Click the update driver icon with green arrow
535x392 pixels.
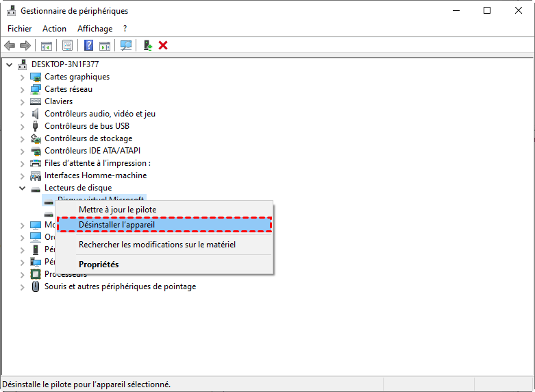(148, 45)
